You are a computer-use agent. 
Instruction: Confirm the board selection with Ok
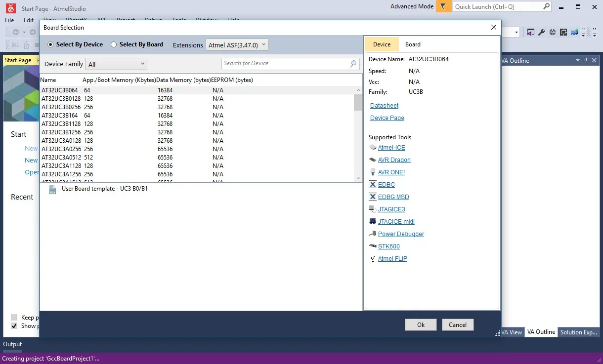421,324
